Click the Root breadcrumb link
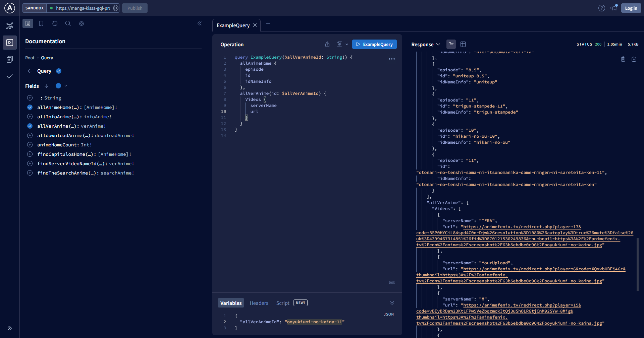 30,58
